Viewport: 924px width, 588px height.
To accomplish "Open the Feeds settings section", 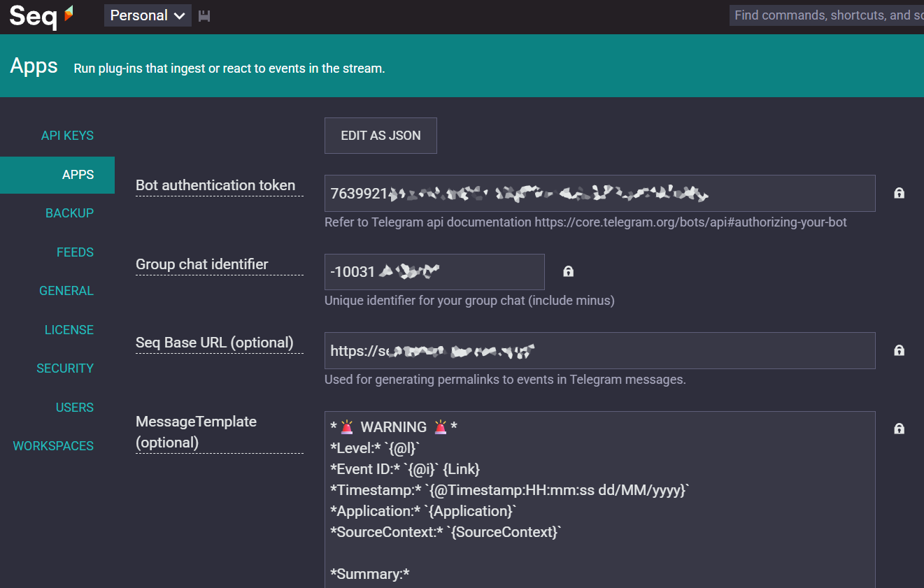I will (x=75, y=252).
